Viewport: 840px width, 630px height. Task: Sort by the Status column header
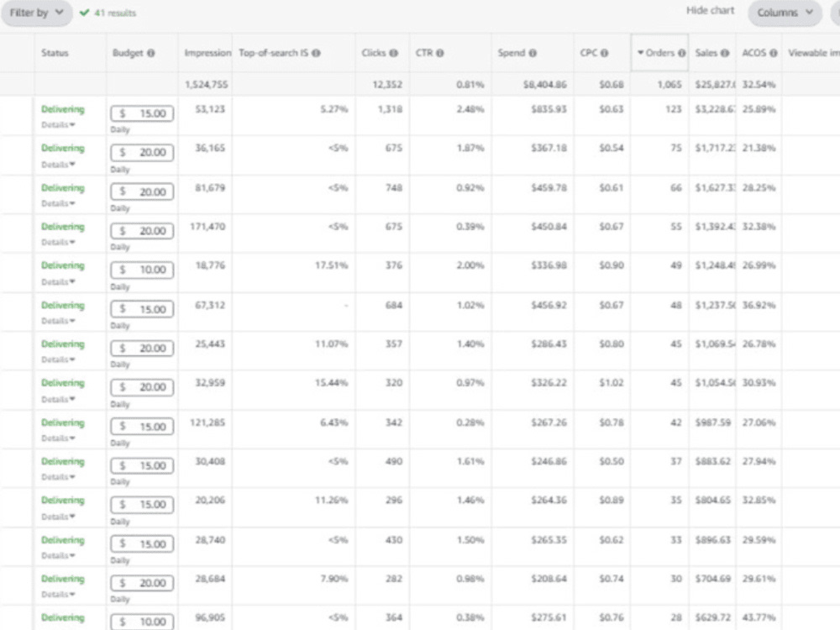(x=55, y=53)
